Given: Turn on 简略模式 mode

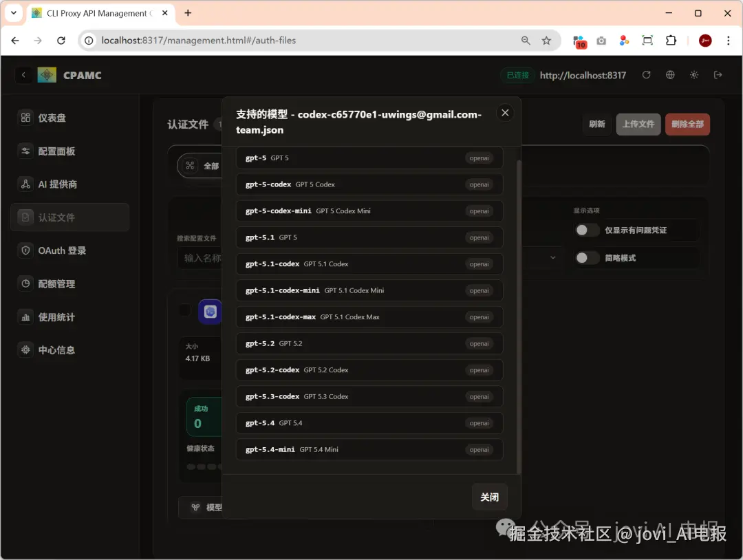Looking at the screenshot, I should (587, 258).
